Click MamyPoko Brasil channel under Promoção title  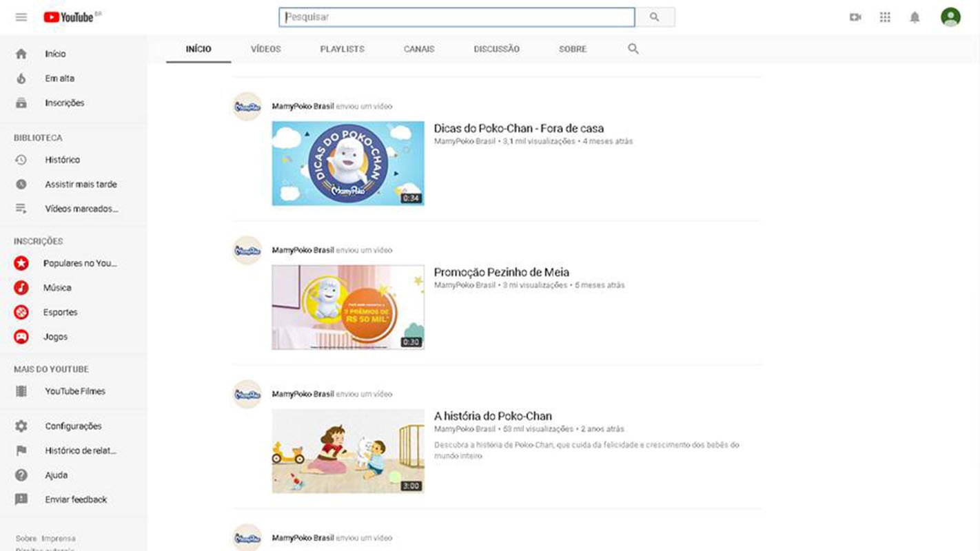tap(465, 285)
